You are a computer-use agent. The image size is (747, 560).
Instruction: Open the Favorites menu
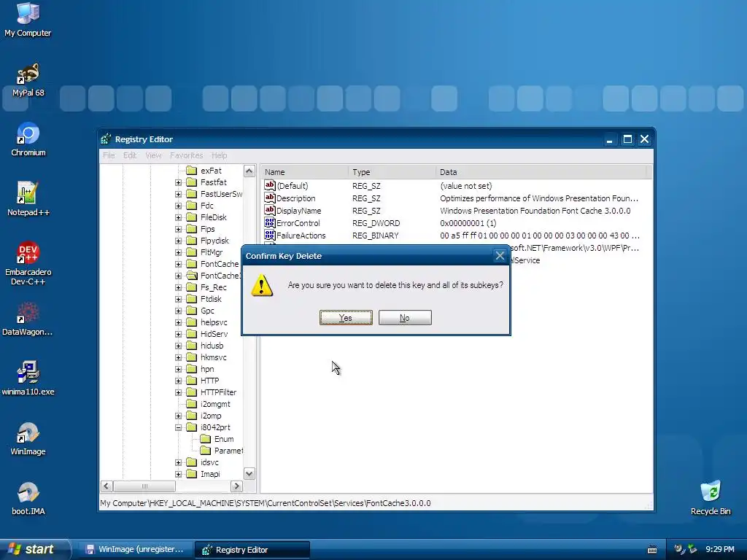pyautogui.click(x=186, y=155)
